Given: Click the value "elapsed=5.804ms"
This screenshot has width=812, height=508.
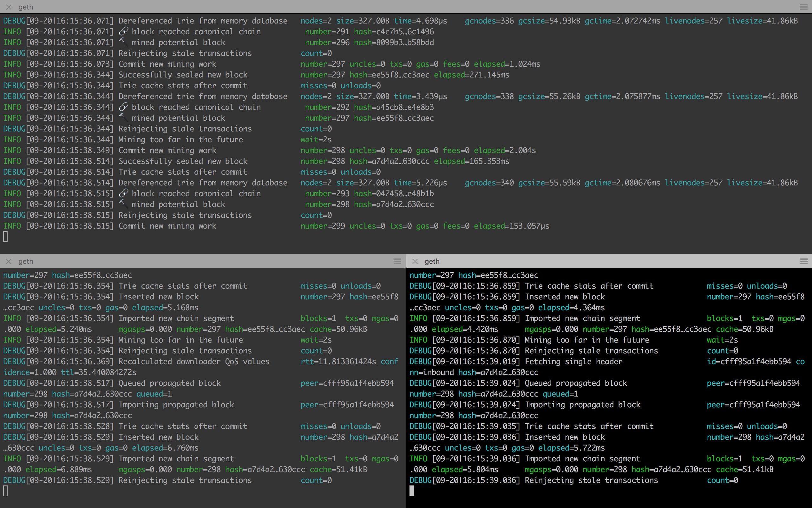Looking at the screenshot, I should [x=465, y=469].
